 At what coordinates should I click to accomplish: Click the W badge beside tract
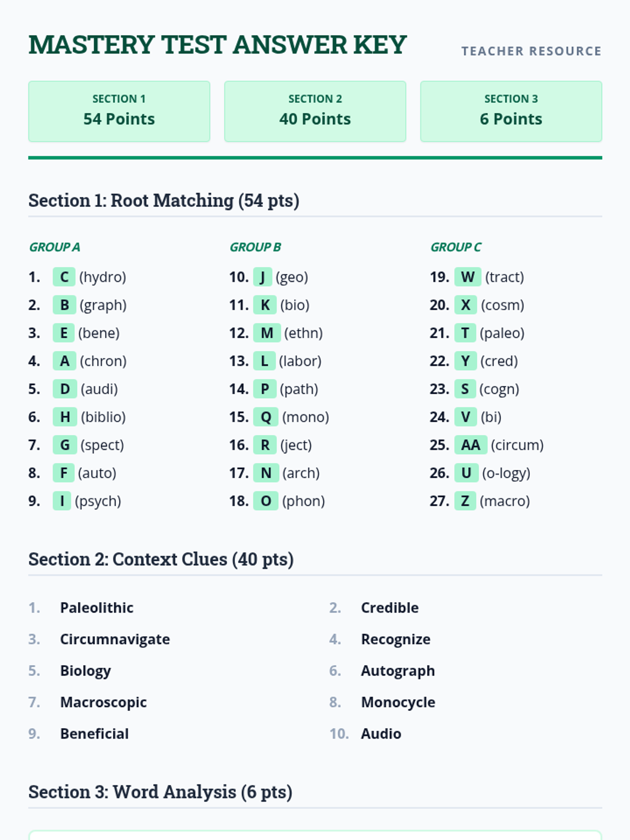(468, 277)
